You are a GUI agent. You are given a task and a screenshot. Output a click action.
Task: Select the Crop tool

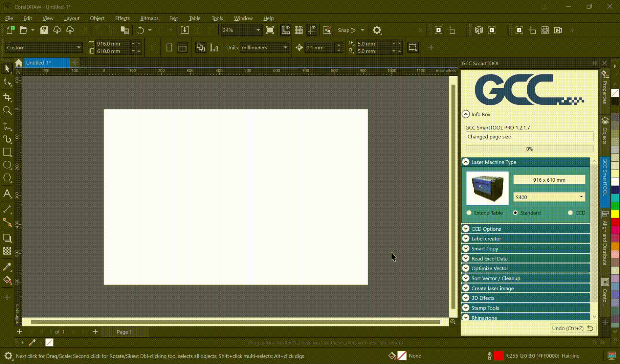tap(7, 97)
